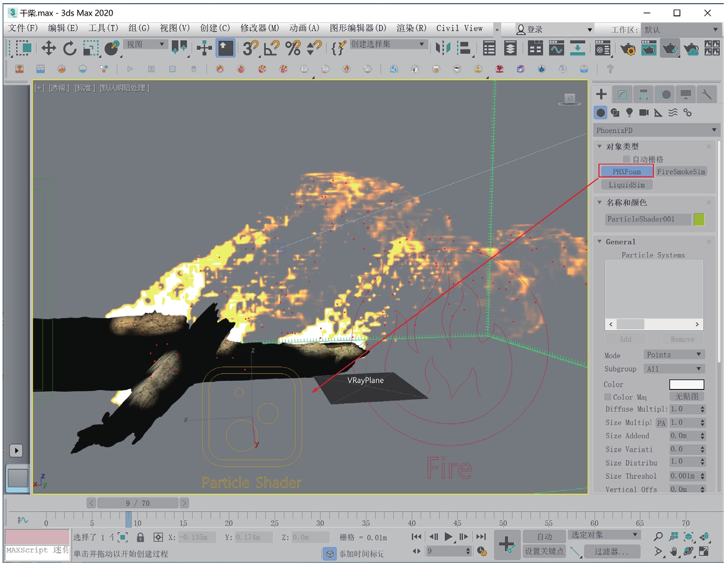Click the FireSmokeSim button
Screen dimensions: 728x566
(681, 172)
